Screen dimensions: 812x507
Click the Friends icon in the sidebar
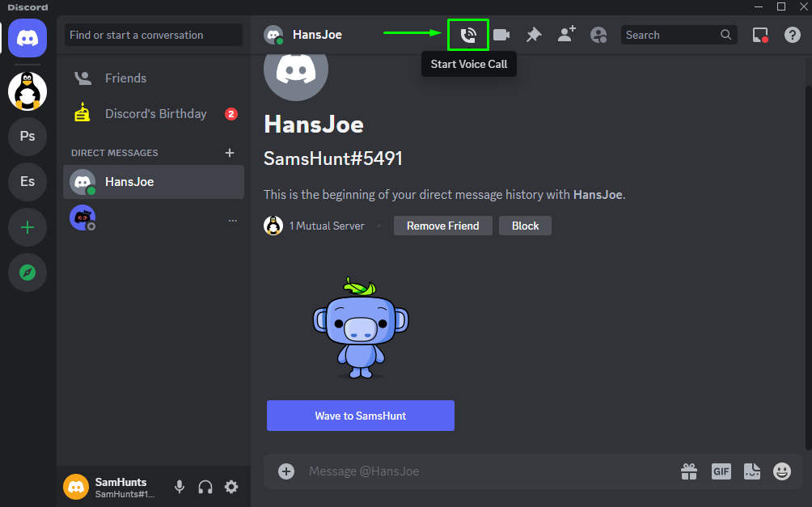point(82,78)
